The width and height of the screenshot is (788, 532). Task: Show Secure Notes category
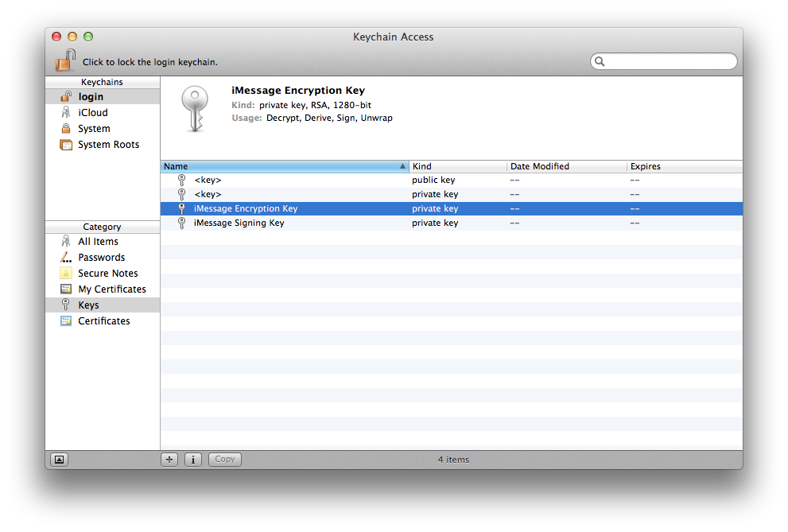click(103, 274)
